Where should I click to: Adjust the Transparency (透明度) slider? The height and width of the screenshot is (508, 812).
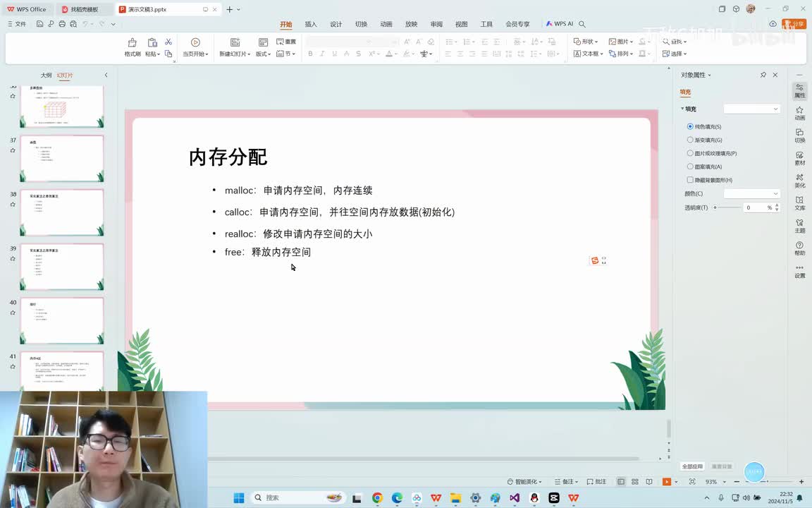pyautogui.click(x=727, y=207)
